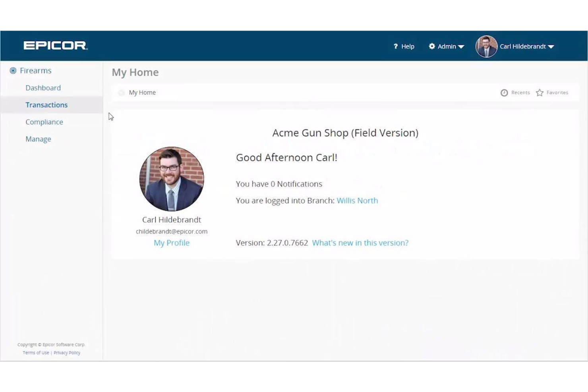Open What's new in this version link
This screenshot has width=588, height=392.
[360, 243]
